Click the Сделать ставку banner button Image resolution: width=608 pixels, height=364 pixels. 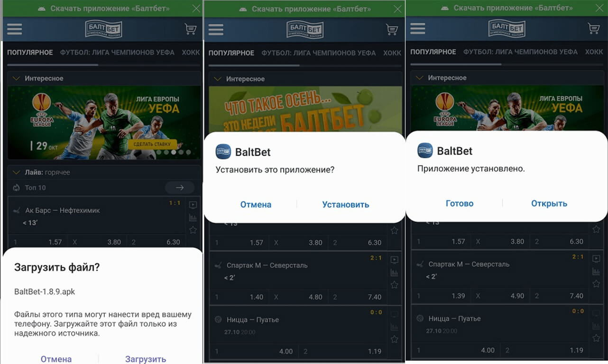(152, 144)
